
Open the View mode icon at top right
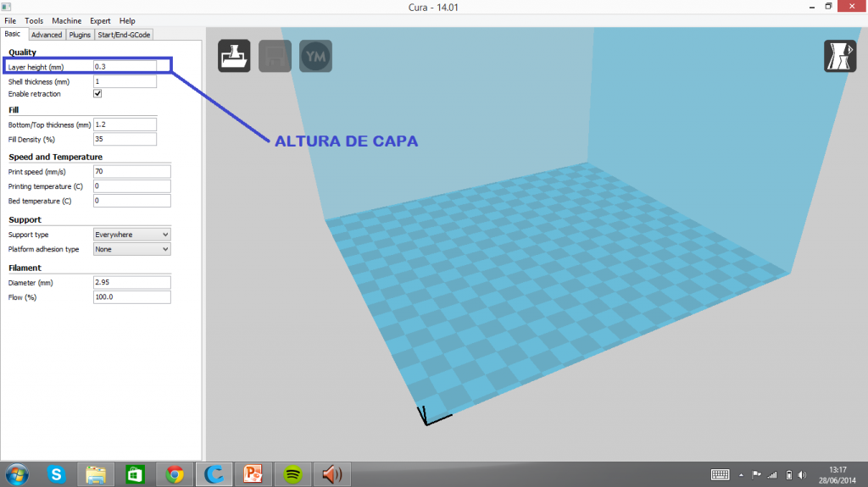tap(839, 56)
